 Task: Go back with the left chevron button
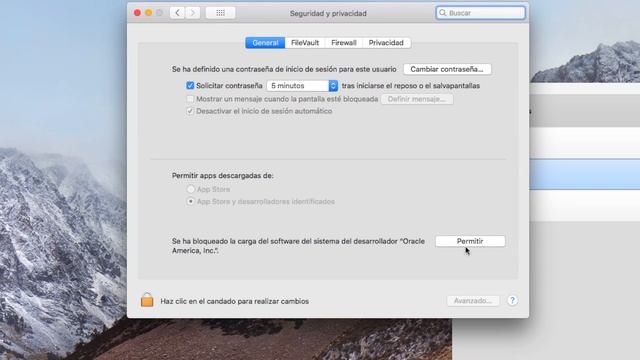point(177,13)
